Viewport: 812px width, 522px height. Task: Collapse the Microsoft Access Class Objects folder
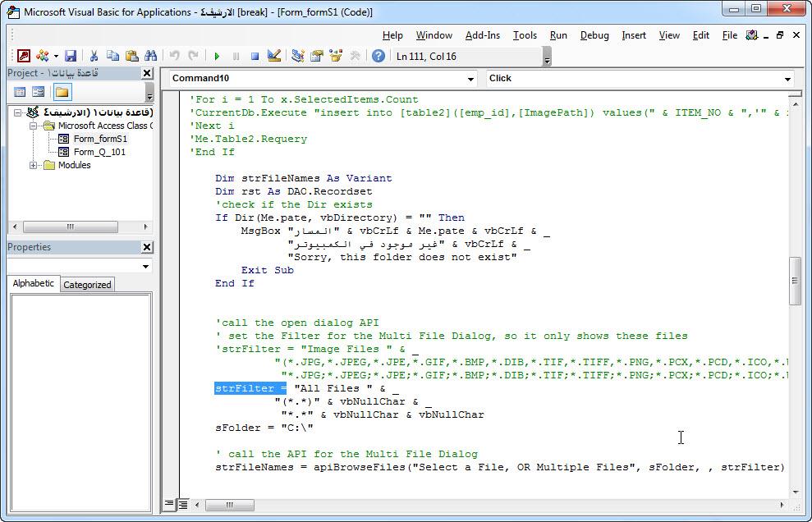(x=33, y=126)
